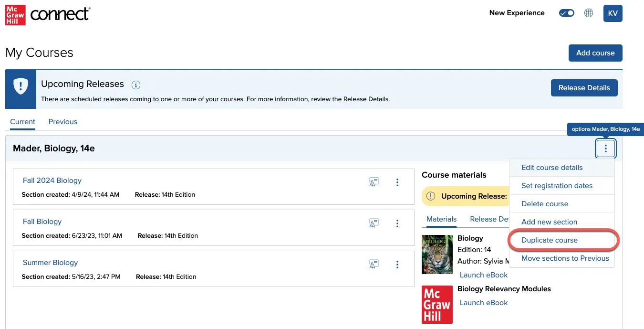Launch eBook for Biology

[484, 275]
